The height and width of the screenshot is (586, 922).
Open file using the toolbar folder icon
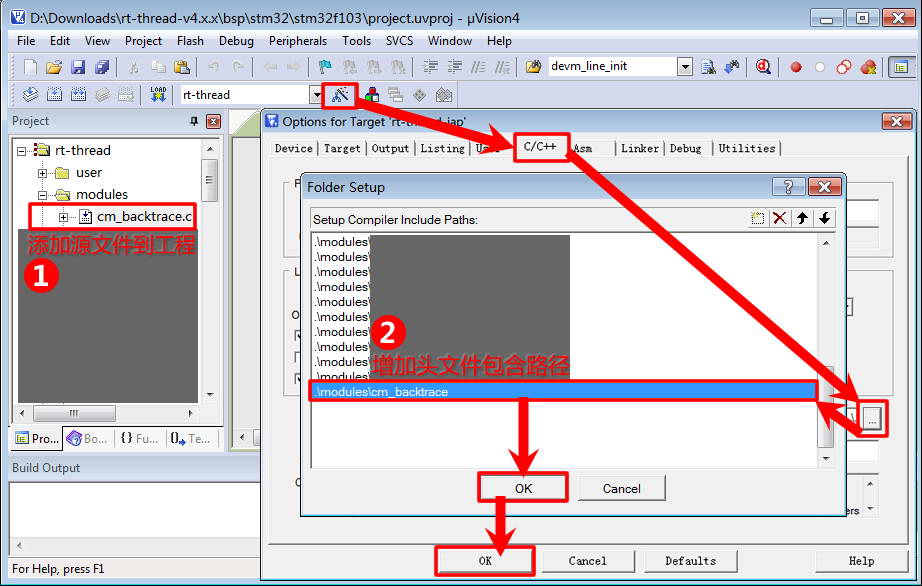point(54,67)
